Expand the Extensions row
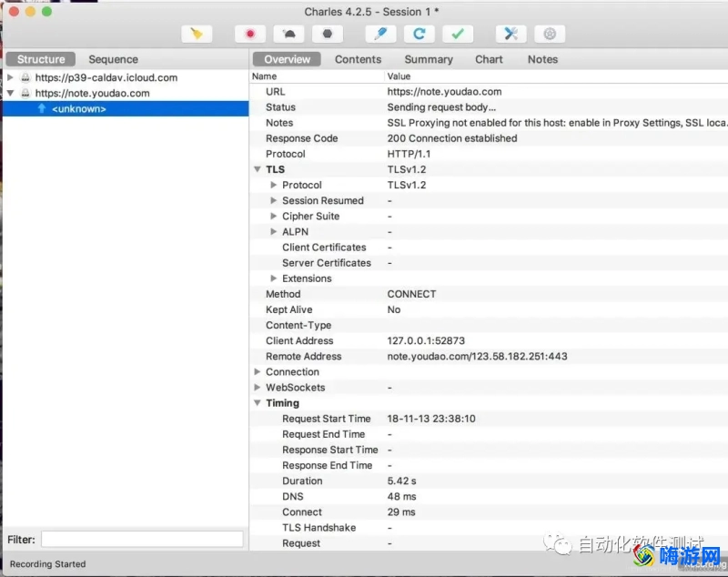This screenshot has width=728, height=577. click(x=274, y=278)
